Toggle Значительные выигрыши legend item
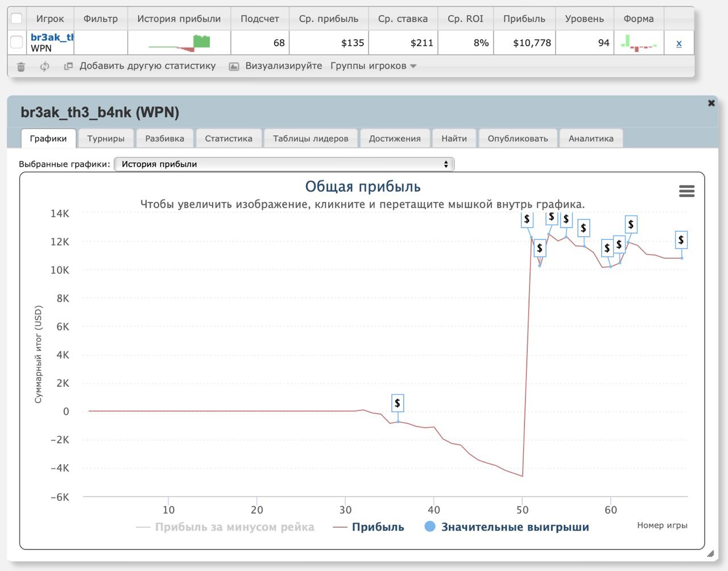Screen dimensions: 728x571 point(507,527)
